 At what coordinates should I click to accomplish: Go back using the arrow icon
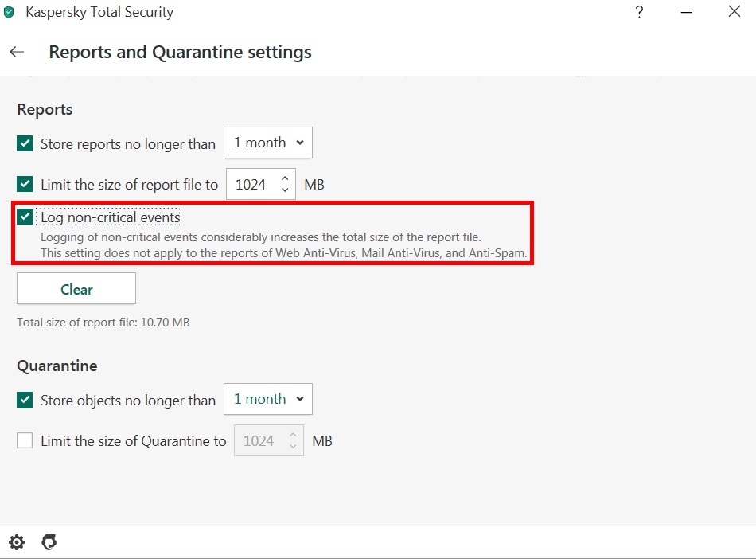click(x=17, y=52)
